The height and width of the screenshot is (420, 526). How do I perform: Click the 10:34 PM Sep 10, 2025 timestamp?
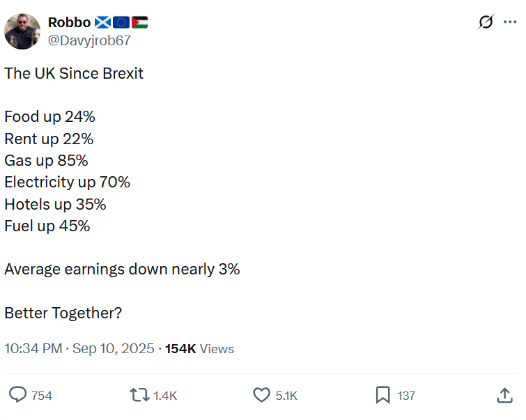coord(79,349)
